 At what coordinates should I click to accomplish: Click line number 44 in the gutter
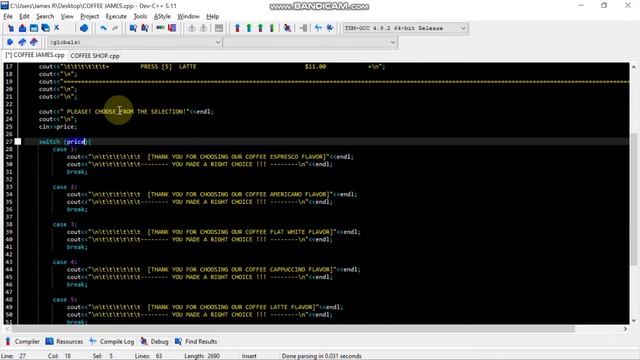click(9, 269)
